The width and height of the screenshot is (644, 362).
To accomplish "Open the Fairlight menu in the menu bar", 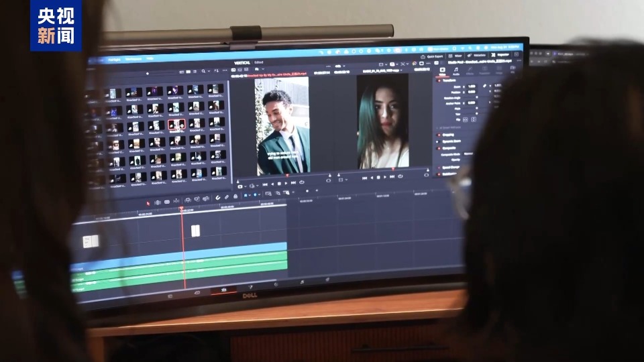I will coord(114,60).
